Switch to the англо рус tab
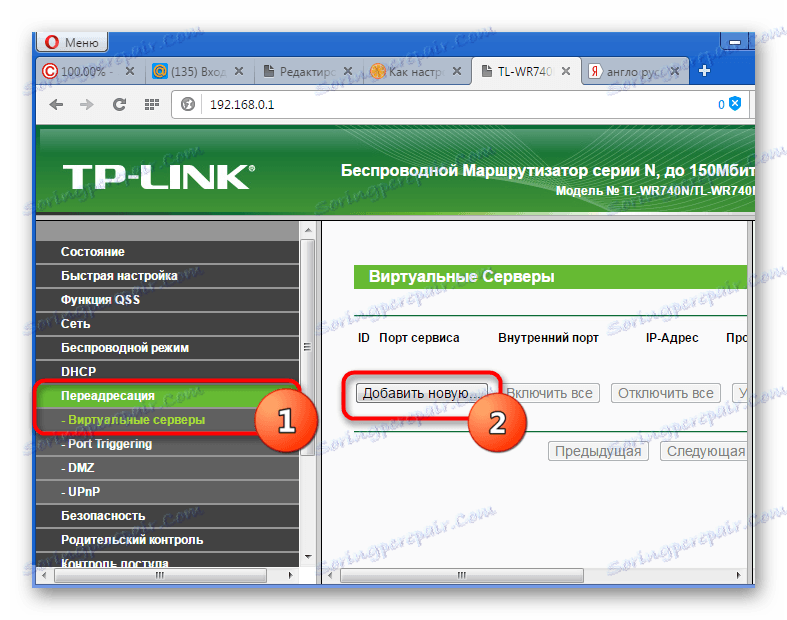787x620 pixels. click(635, 71)
